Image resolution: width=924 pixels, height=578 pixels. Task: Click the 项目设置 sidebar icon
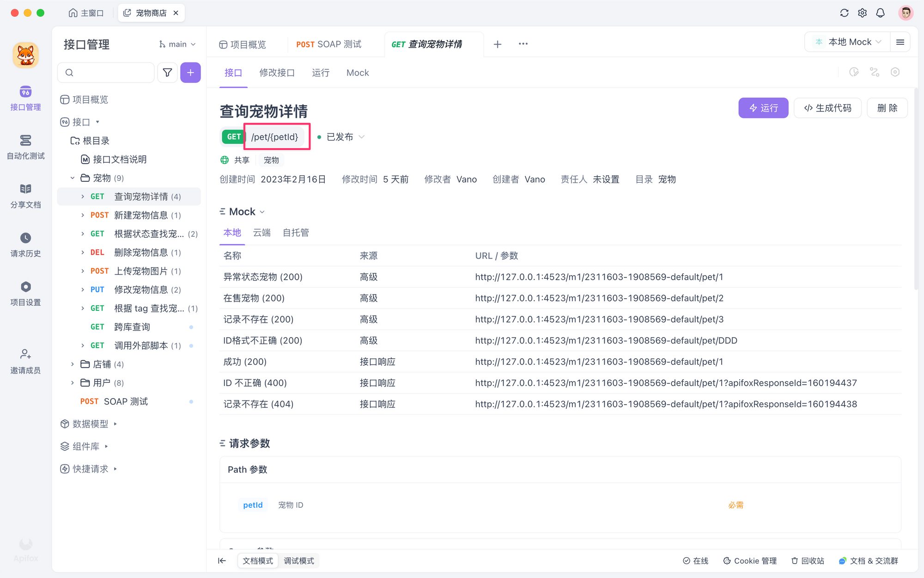click(x=25, y=287)
